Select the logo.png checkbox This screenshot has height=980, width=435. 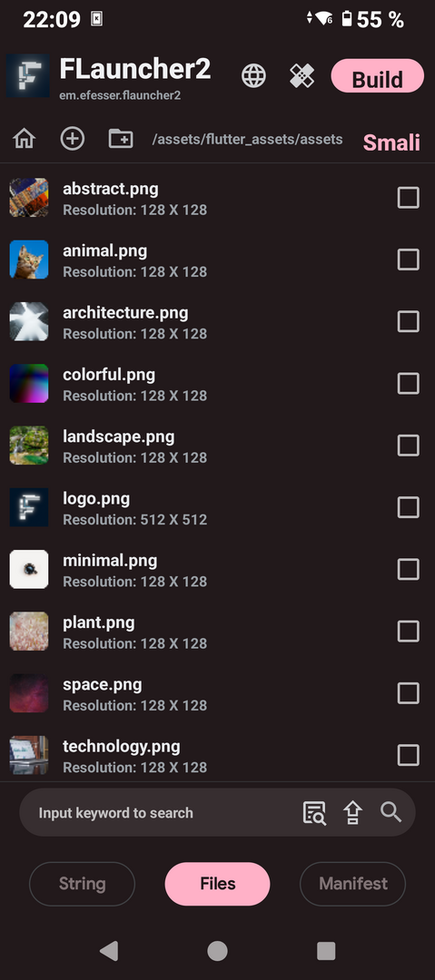pos(408,507)
